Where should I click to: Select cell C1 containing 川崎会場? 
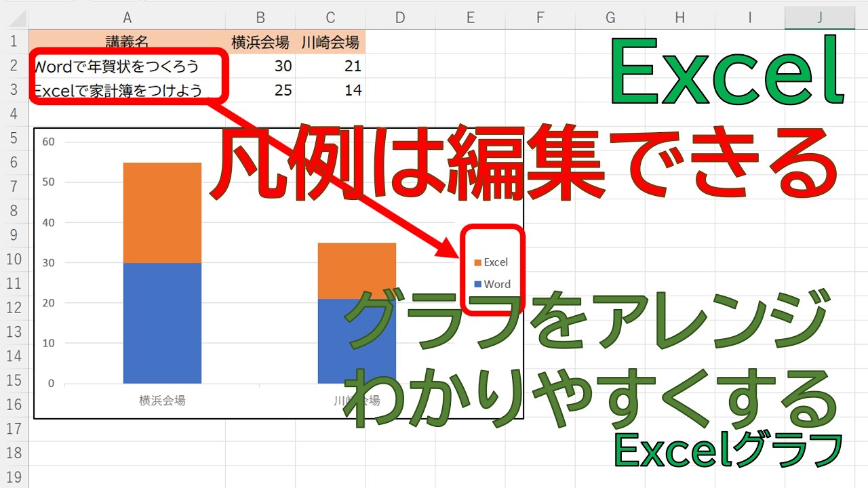pyautogui.click(x=330, y=42)
